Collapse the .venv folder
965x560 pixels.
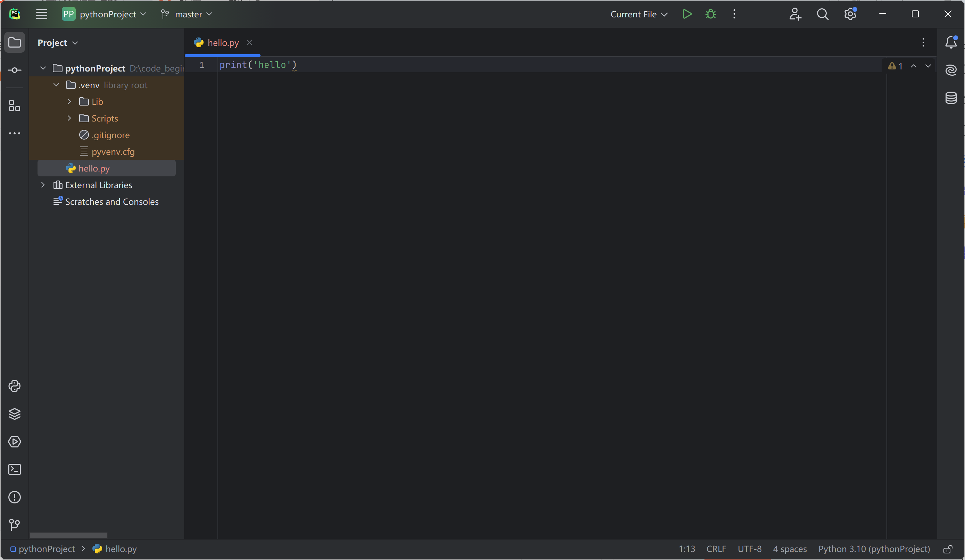pyautogui.click(x=56, y=85)
